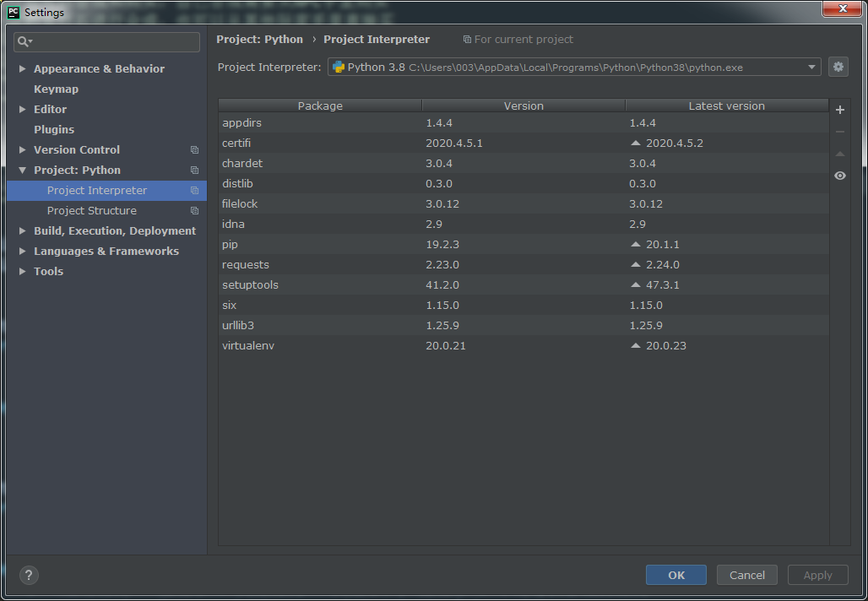This screenshot has height=601, width=868.
Task: Expand the Editor section
Action: (23, 109)
